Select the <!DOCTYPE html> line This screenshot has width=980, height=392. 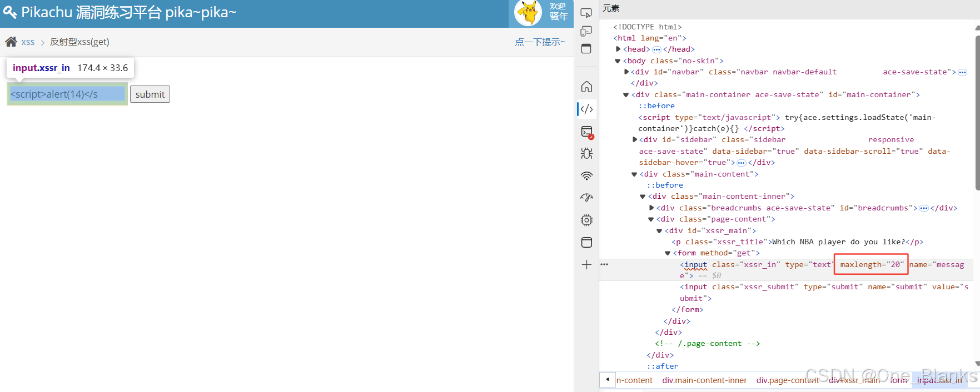[x=647, y=27]
